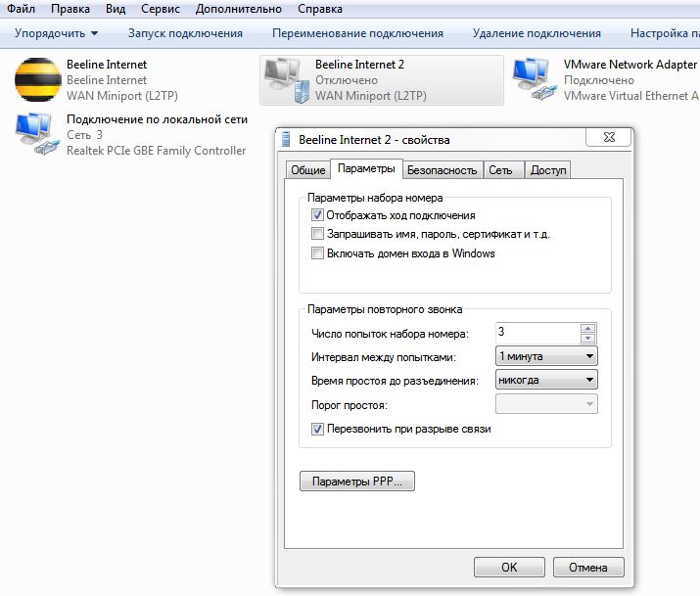Click 'Отключено' status under Beeline Internet 2
700x596 pixels.
coord(347,80)
